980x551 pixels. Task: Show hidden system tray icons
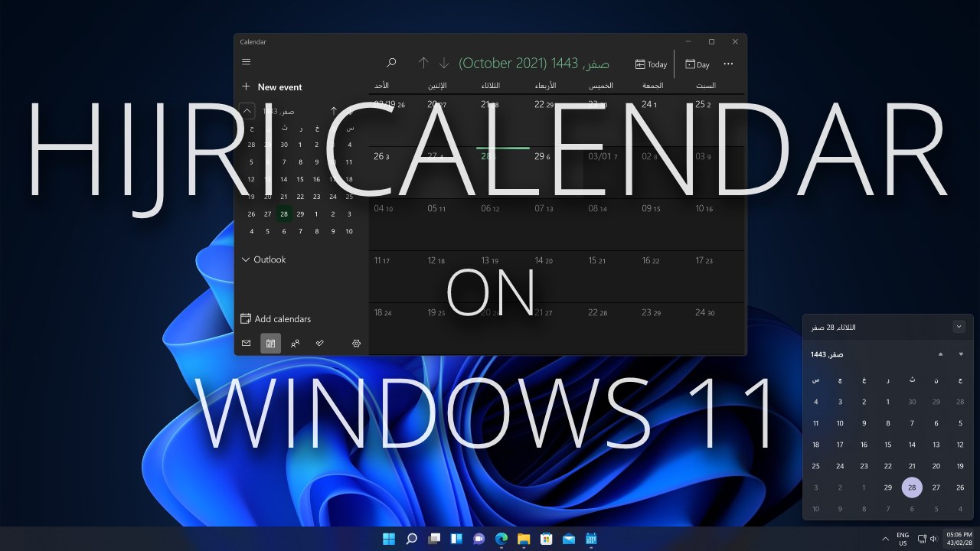point(886,539)
